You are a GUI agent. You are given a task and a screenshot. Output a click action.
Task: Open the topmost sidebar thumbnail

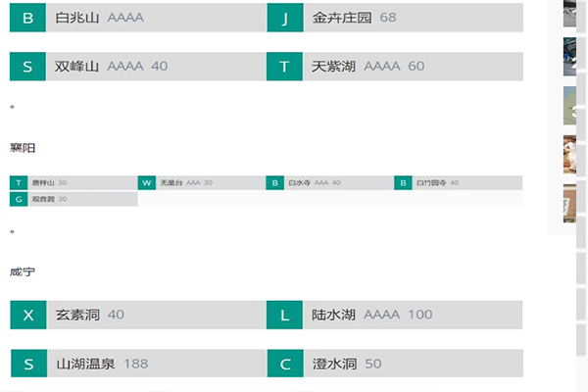tap(569, 14)
